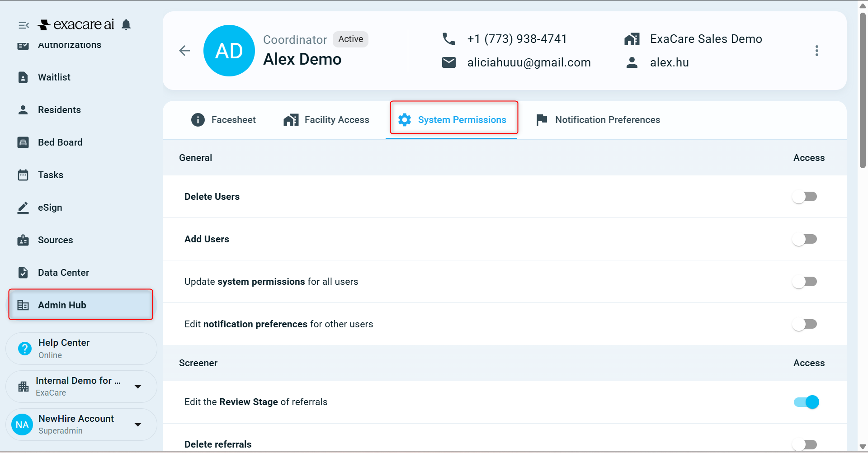868x453 pixels.
Task: Open the Notification Preferences tab
Action: pyautogui.click(x=598, y=120)
